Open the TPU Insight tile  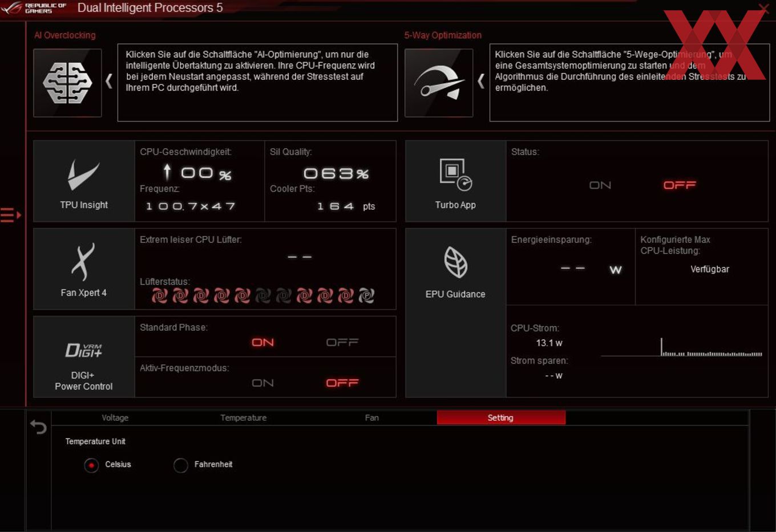point(84,181)
